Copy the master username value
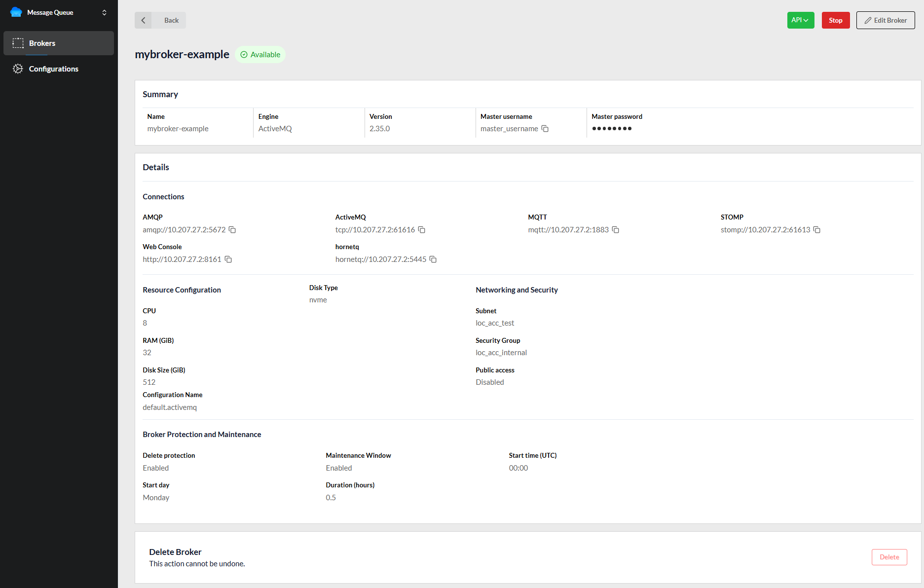Viewport: 924px width, 588px height. [545, 129]
